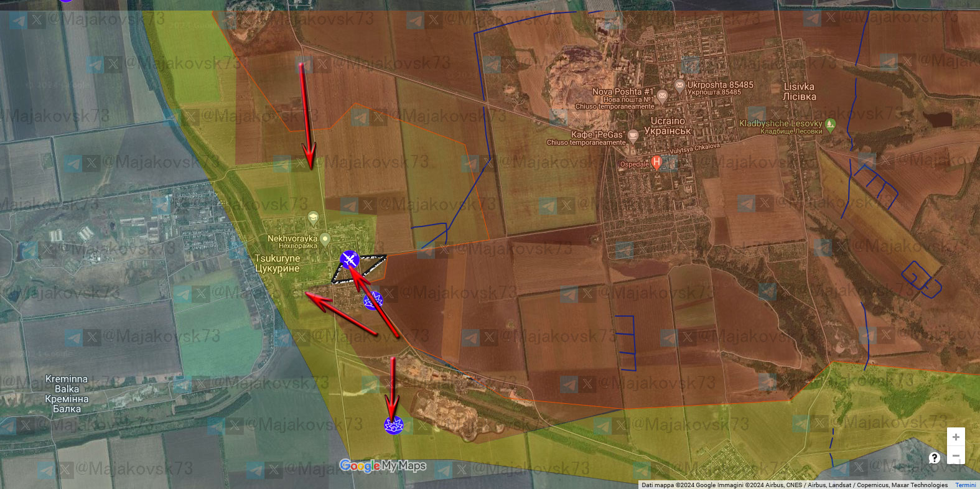Open the Кафе PeGas restaurant icon
Viewport: 980px width, 489px height.
pos(633,135)
